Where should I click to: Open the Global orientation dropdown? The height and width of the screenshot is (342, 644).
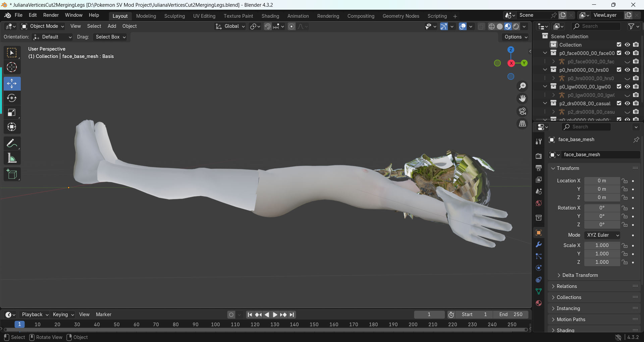[x=230, y=26]
